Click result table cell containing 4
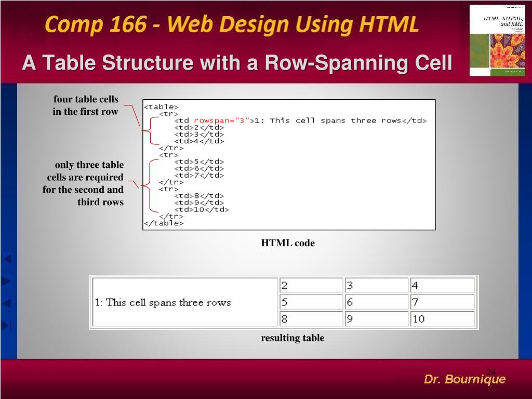 coord(443,285)
